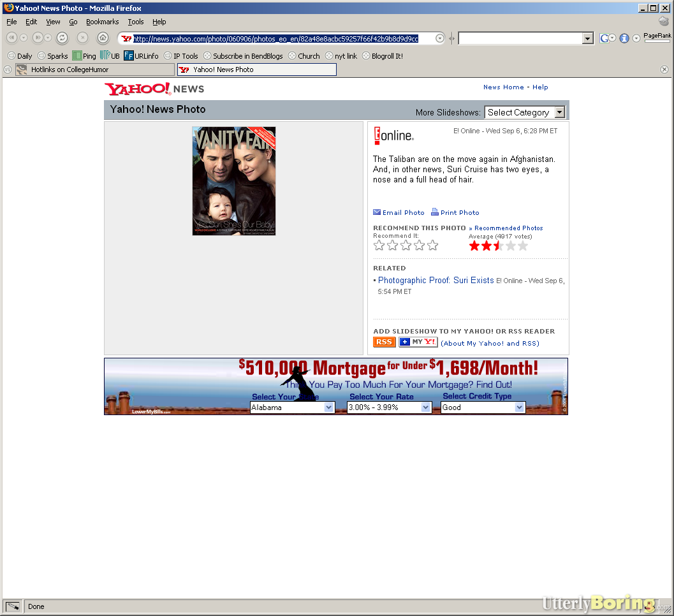Open the URLinfo bookmark
Screen dimensions: 674x616
pyautogui.click(x=141, y=56)
